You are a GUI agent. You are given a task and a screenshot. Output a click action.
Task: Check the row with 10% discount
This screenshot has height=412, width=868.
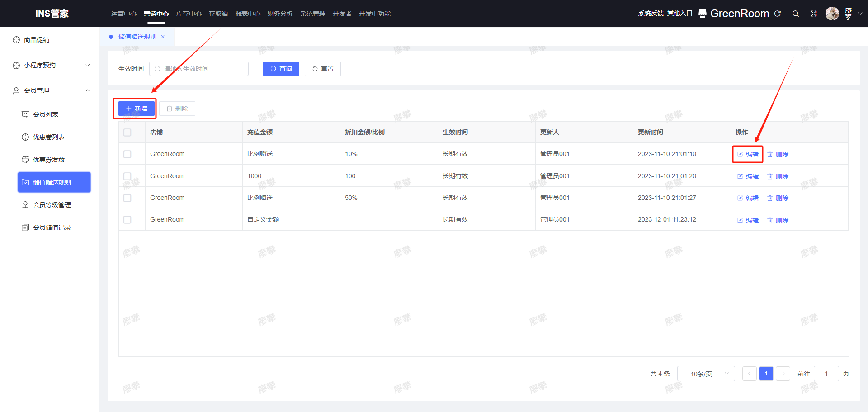point(127,154)
